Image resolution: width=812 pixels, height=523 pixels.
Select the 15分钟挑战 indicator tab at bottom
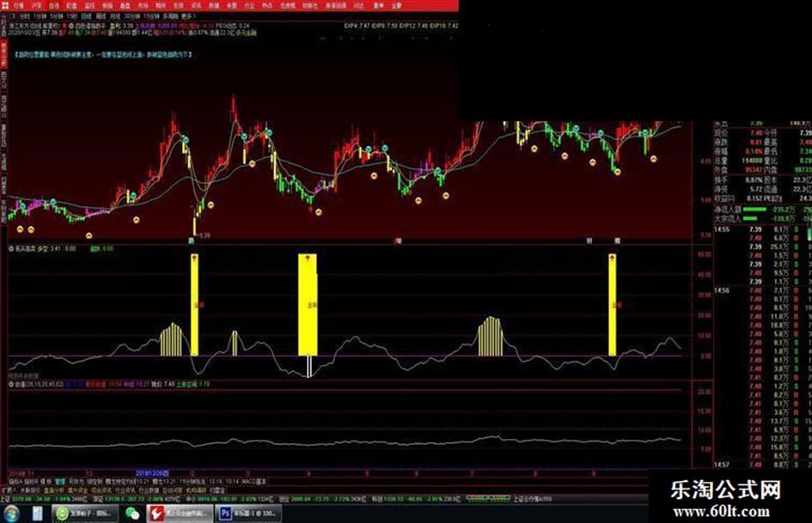[192, 482]
